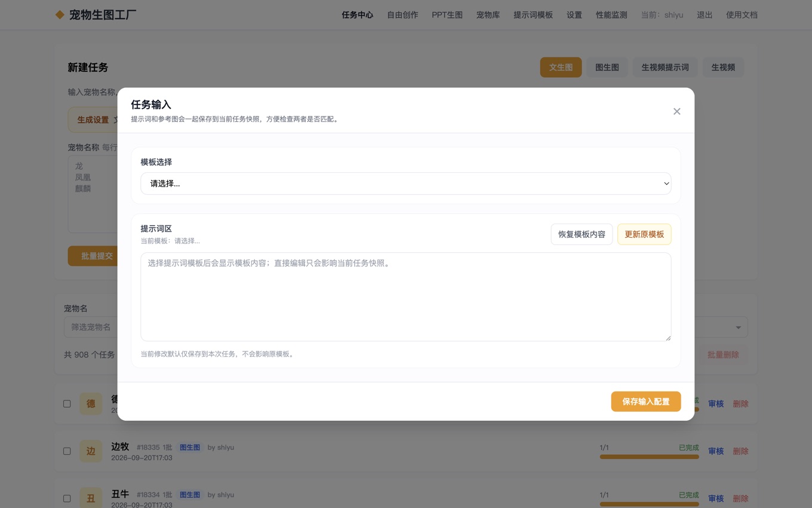The width and height of the screenshot is (812, 508).
Task: Click the 边 avatar of the 边牧 task
Action: pyautogui.click(x=91, y=451)
